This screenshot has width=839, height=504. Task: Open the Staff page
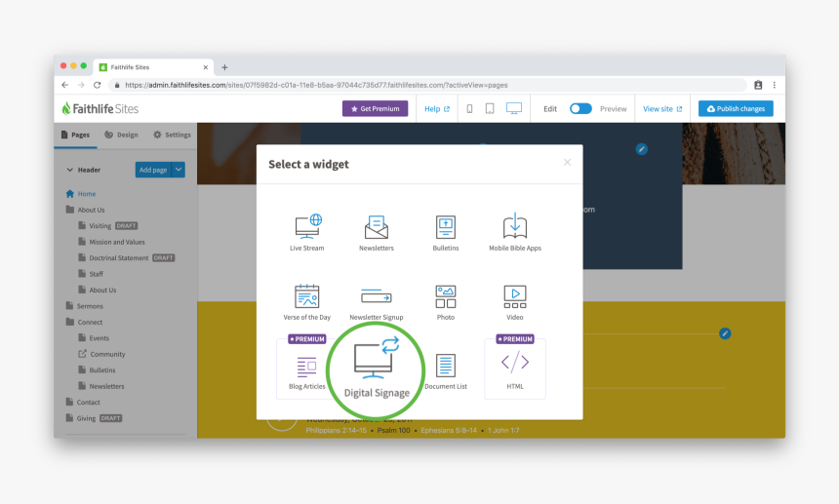pyautogui.click(x=91, y=274)
